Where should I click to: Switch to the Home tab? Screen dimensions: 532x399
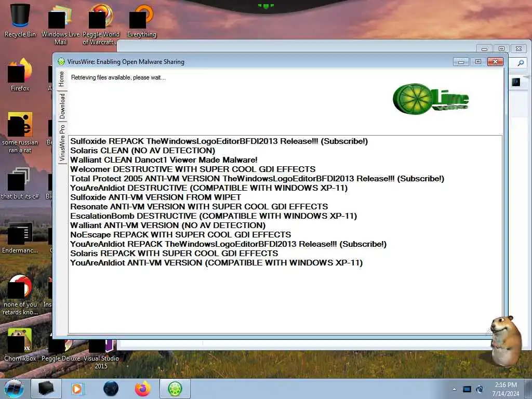point(62,79)
